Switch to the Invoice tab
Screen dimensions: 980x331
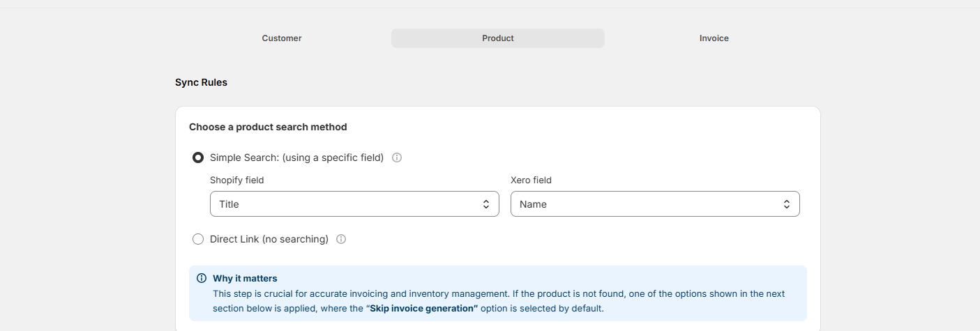714,38
